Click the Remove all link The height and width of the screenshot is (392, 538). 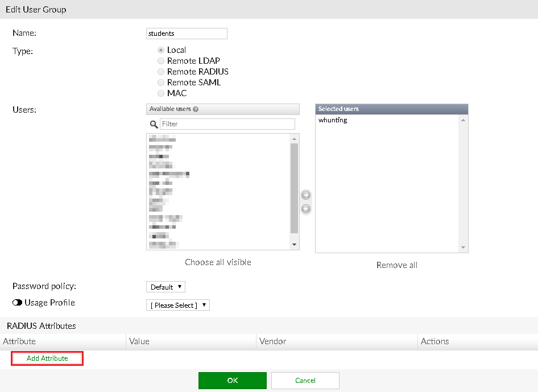397,265
